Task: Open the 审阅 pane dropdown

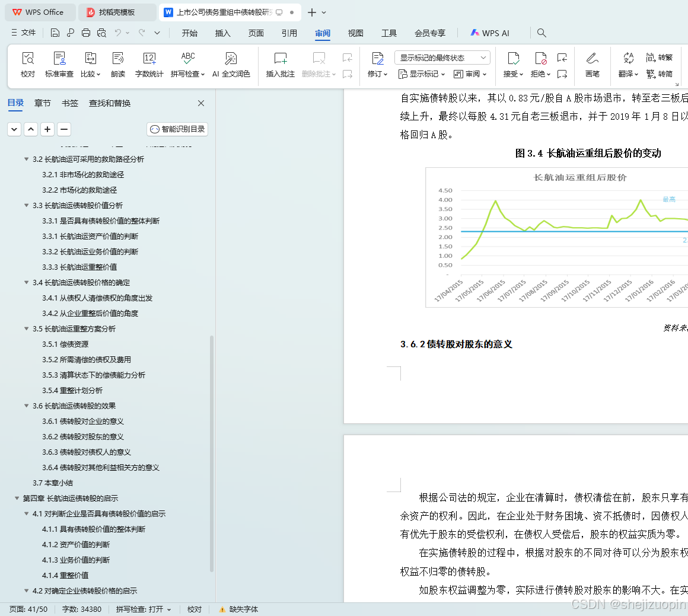Action: 470,74
